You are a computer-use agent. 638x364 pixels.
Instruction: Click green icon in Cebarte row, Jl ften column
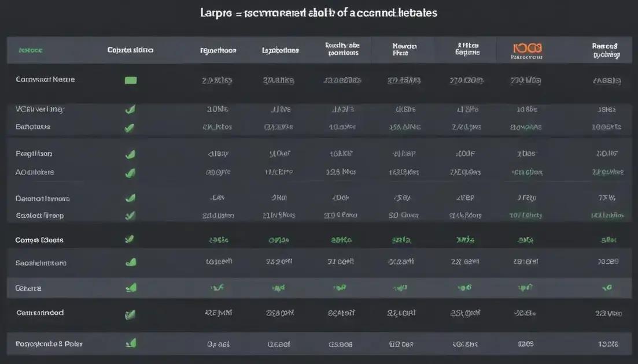[x=464, y=287]
